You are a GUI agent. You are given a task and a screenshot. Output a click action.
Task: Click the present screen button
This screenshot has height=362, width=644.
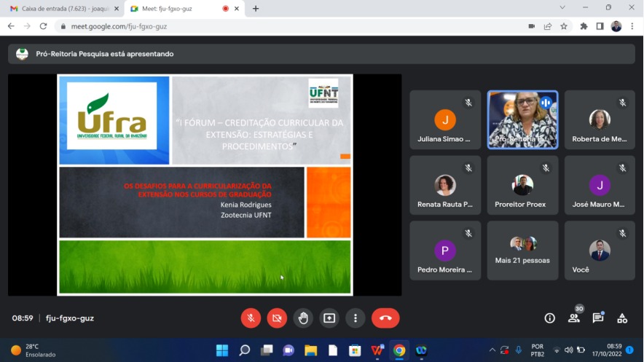point(329,318)
